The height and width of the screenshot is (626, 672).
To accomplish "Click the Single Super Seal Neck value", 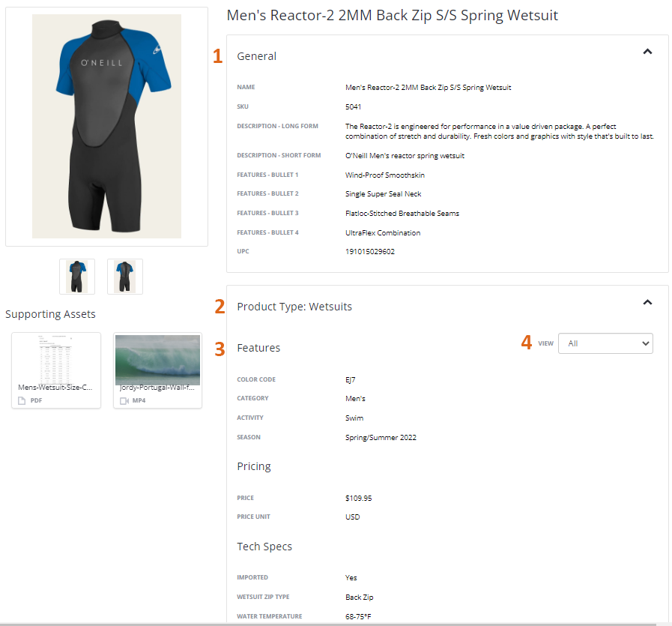I will [383, 194].
